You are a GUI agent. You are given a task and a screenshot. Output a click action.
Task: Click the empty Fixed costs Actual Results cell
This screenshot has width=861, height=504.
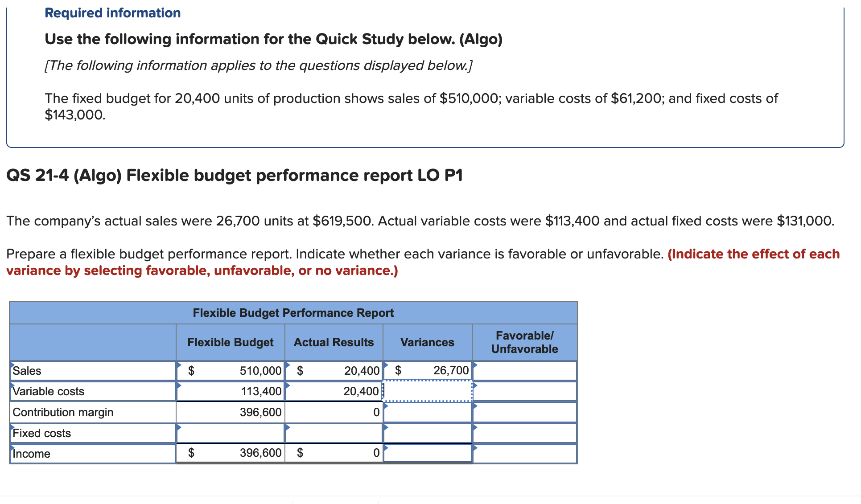click(334, 432)
